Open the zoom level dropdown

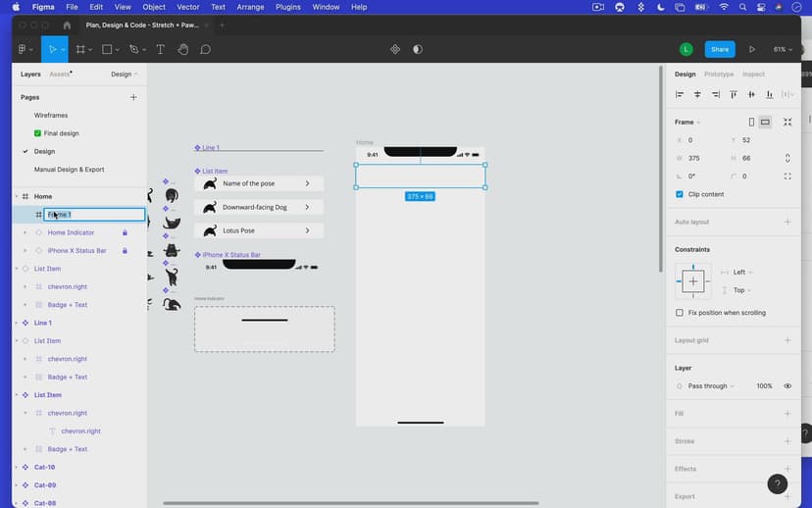(784, 49)
